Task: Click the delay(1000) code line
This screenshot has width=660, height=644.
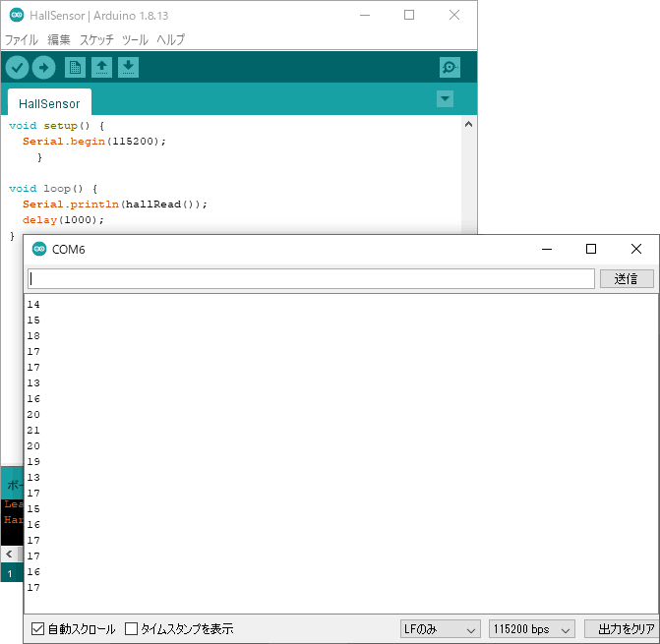Action: point(63,220)
